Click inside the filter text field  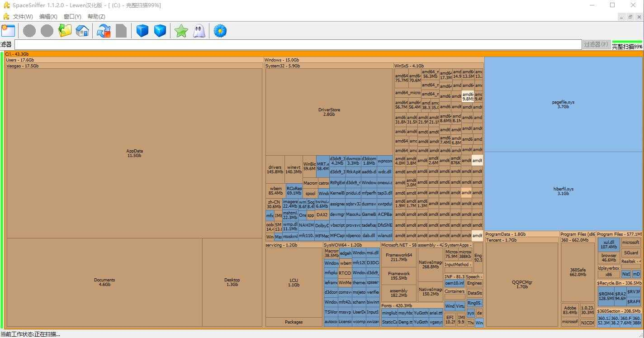[x=298, y=44]
